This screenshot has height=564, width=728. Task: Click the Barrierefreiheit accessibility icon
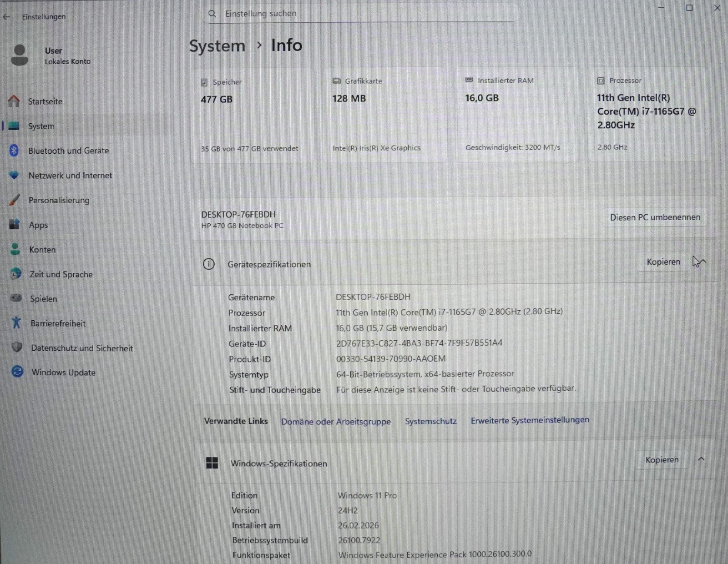point(16,323)
